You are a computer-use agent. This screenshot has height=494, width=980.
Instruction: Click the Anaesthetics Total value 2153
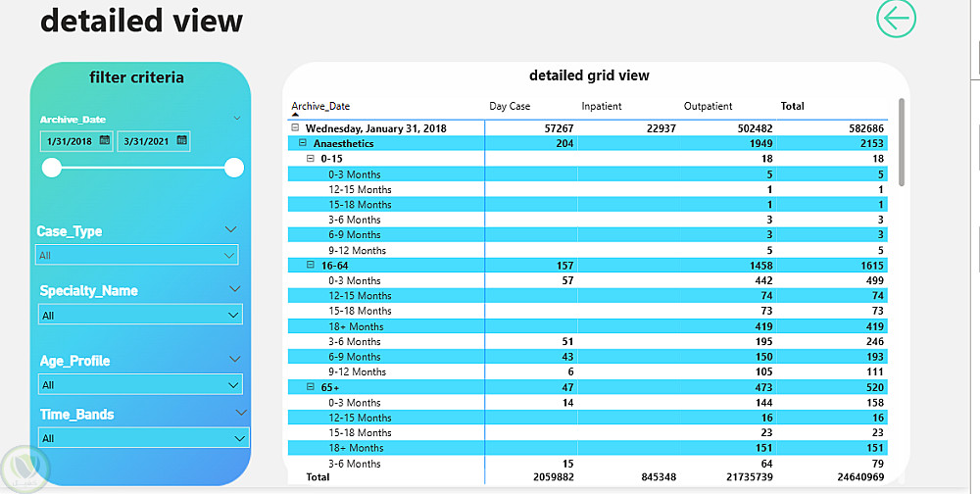872,143
